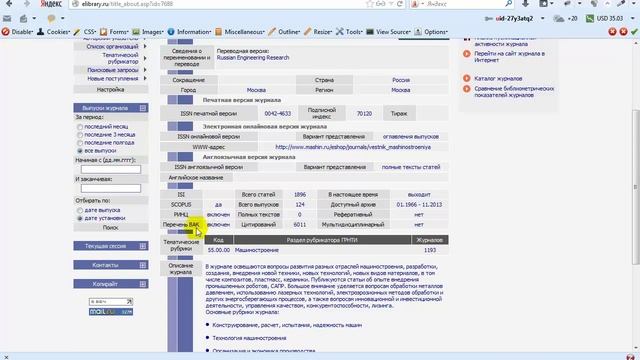Click the Машиностроение rubric link
The image size is (640, 360).
[257, 250]
